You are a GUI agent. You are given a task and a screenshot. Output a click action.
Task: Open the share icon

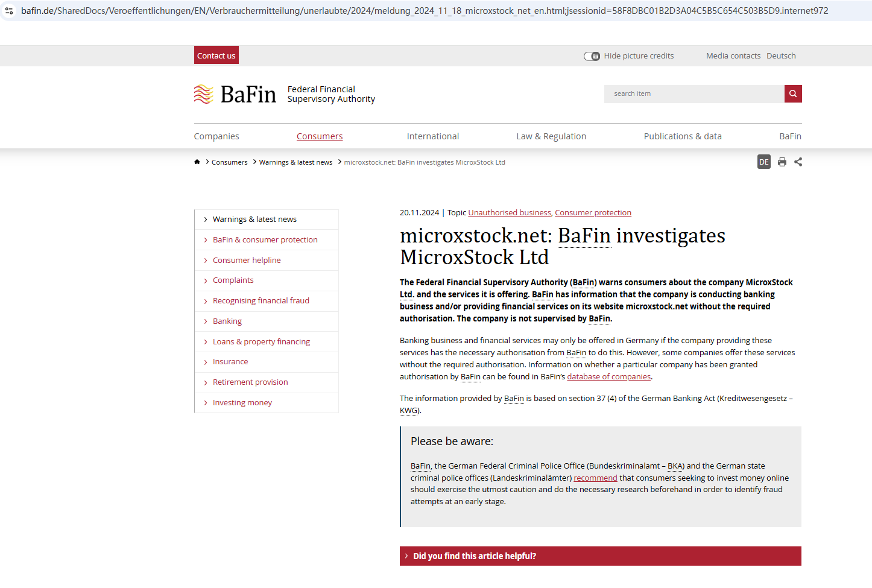(x=798, y=162)
